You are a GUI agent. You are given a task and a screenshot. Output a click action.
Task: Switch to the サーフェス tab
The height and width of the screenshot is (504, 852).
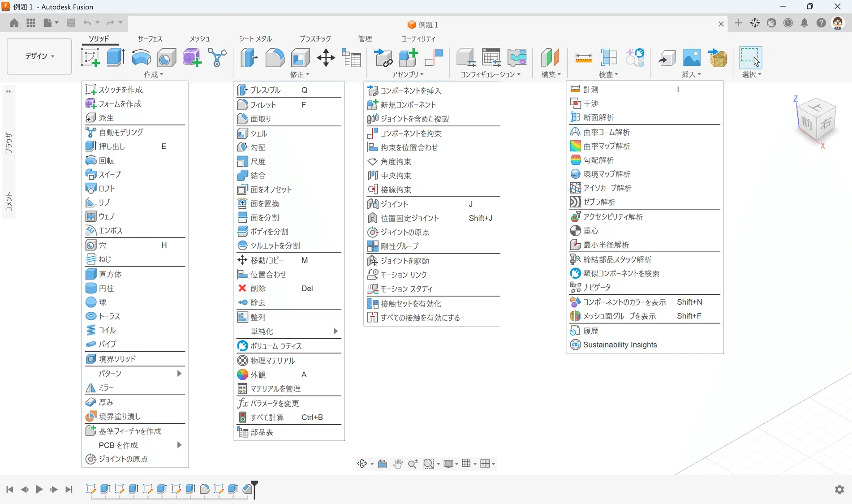[150, 39]
